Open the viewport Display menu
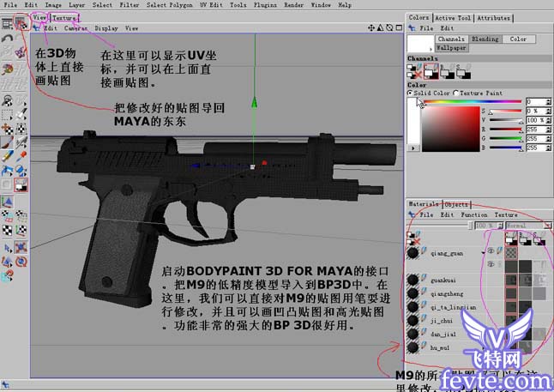 coord(105,28)
